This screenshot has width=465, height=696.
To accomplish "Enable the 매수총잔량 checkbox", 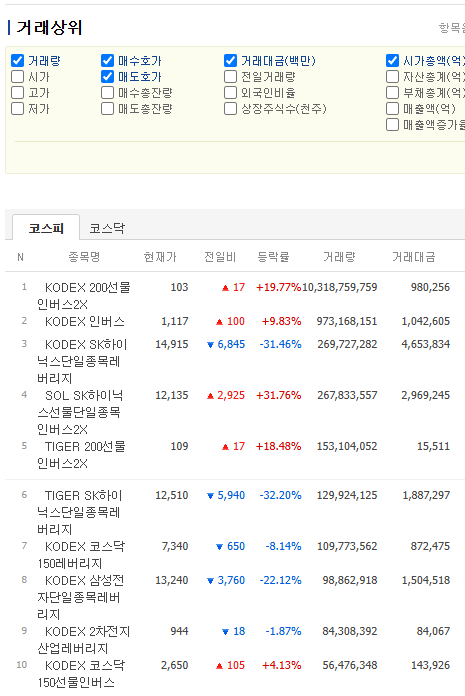I will pyautogui.click(x=107, y=92).
